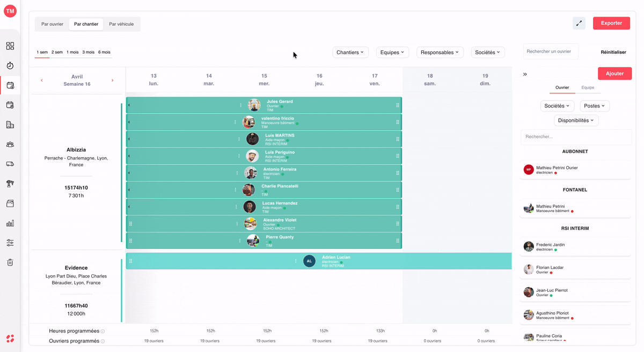Open the stopwatch time-tracking icon in sidebar
The image size is (644, 352).
click(10, 65)
